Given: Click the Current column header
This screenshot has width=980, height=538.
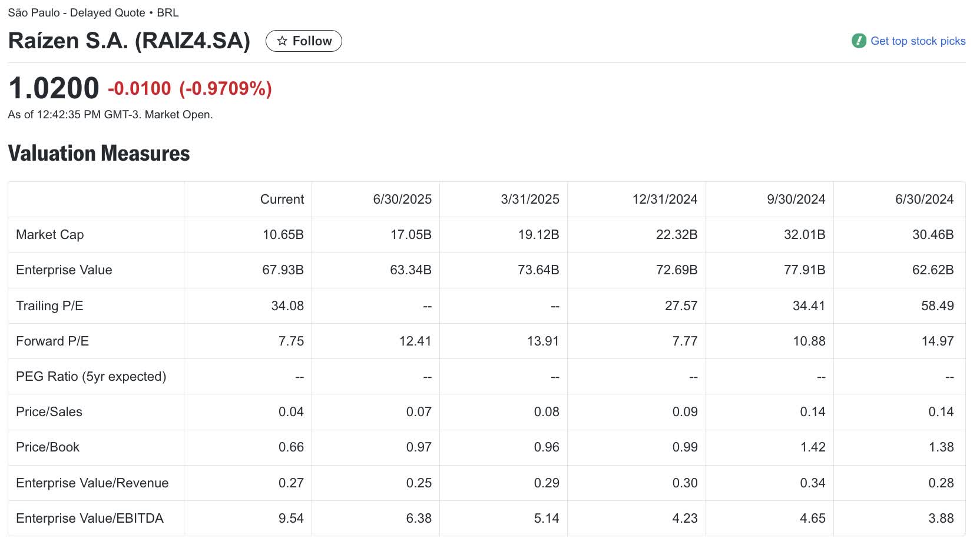Looking at the screenshot, I should (282, 200).
